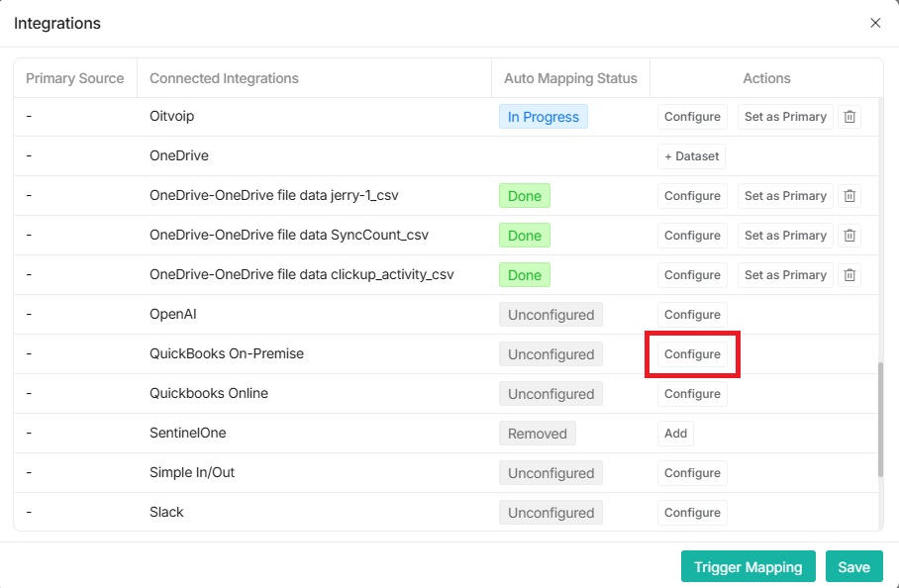Configure the Simple In/Out integration
This screenshot has height=588, width=899.
tap(692, 473)
